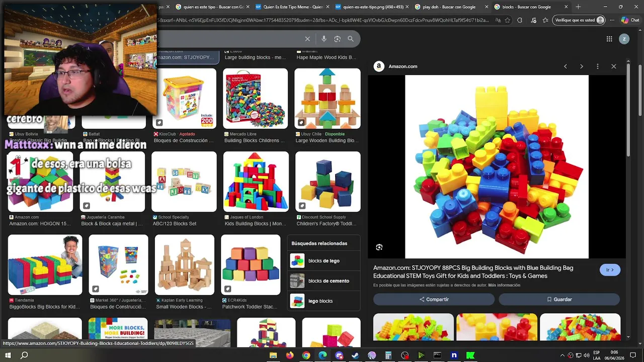Viewport: 644px width, 362px height.
Task: Open School Specialty 'ABC/123 Blocks Set' image
Action: pyautogui.click(x=184, y=182)
